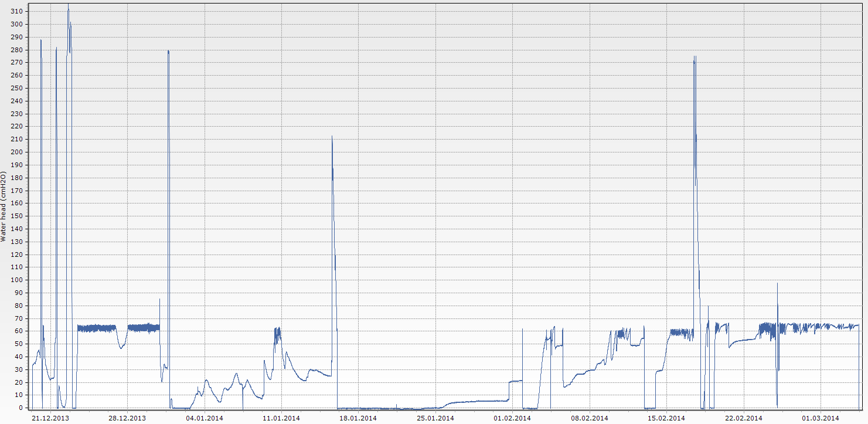The width and height of the screenshot is (868, 424).
Task: Click the y-axis tick label 90
Action: (19, 293)
